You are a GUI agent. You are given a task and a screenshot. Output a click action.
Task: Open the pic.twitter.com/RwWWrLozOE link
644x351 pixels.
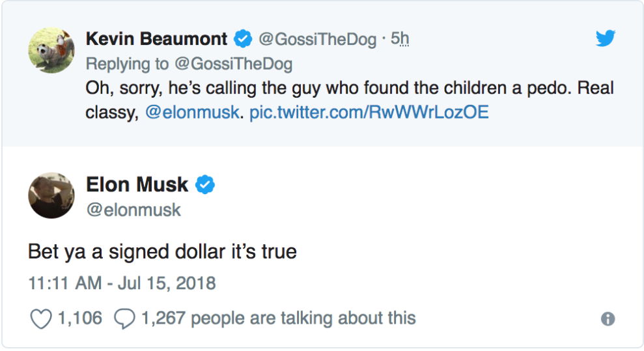[369, 112]
